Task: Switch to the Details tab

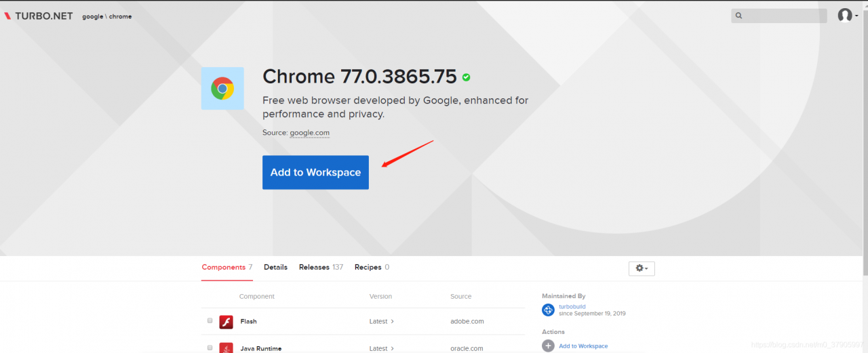Action: coord(275,267)
